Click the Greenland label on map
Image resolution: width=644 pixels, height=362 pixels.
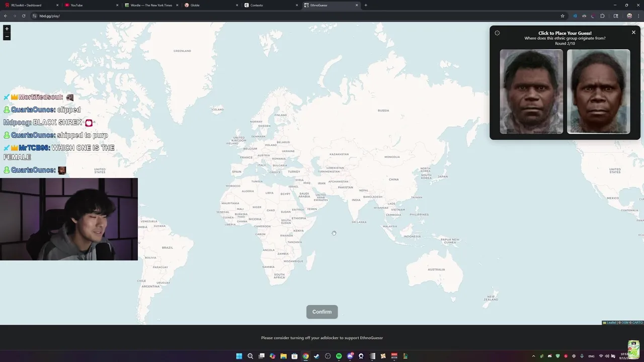(x=182, y=51)
